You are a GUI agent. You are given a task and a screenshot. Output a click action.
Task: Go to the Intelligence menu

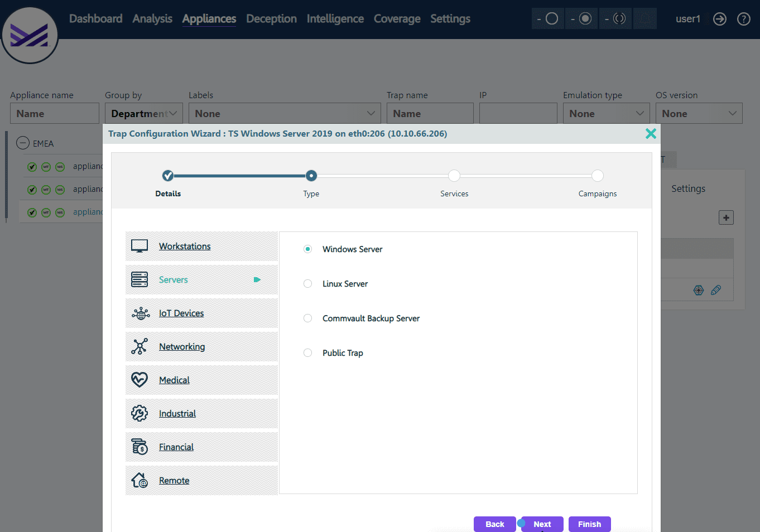(x=335, y=19)
